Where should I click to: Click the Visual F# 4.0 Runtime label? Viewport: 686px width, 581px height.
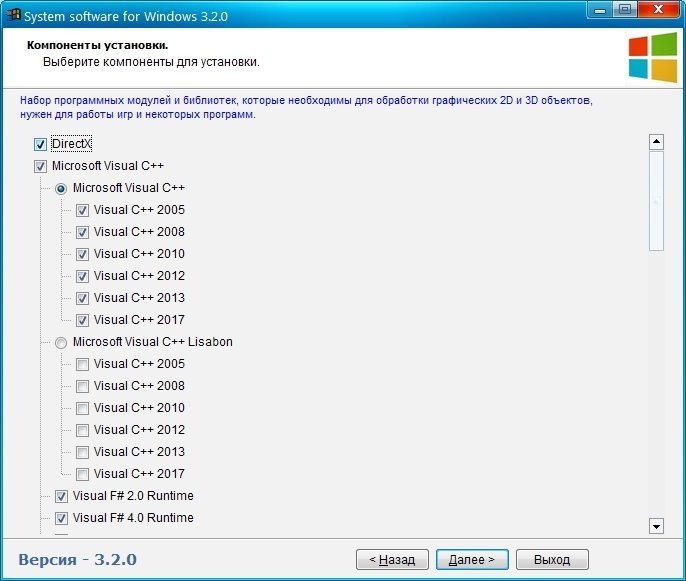pyautogui.click(x=133, y=518)
